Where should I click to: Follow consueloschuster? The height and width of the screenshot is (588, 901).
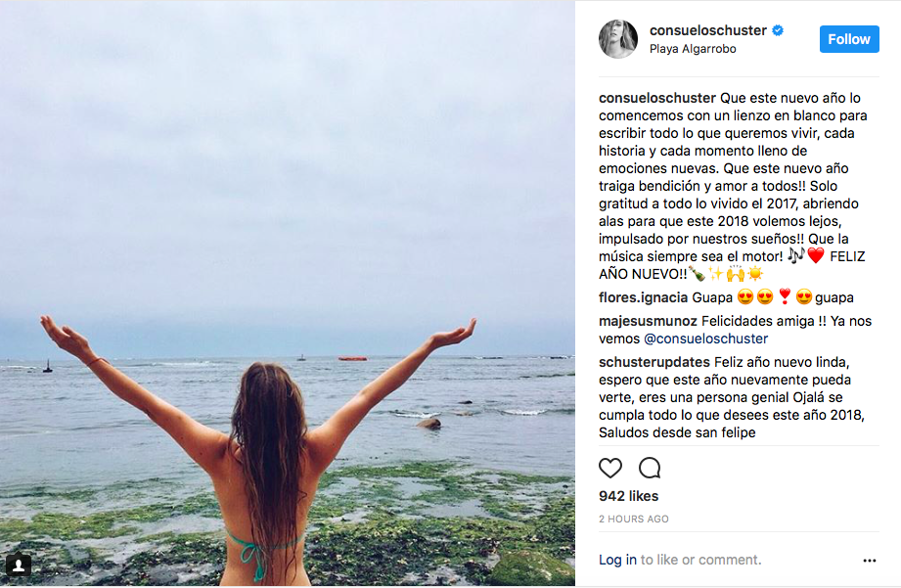click(x=848, y=39)
